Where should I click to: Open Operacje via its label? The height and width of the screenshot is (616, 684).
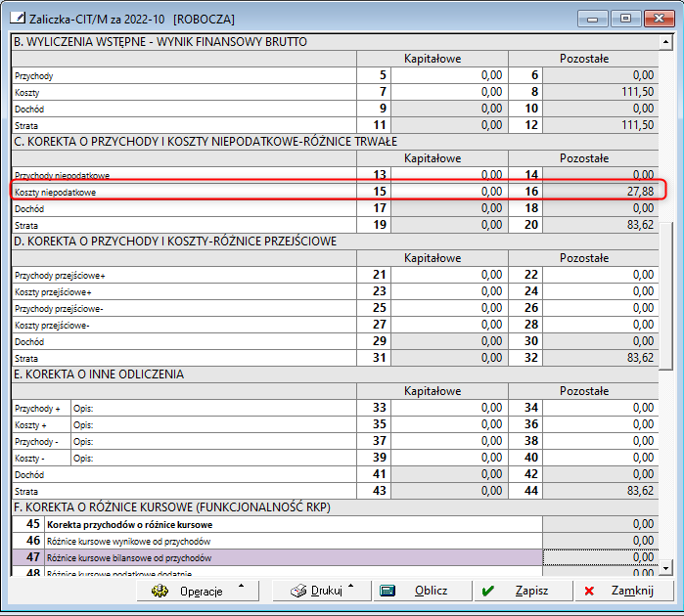point(202,592)
